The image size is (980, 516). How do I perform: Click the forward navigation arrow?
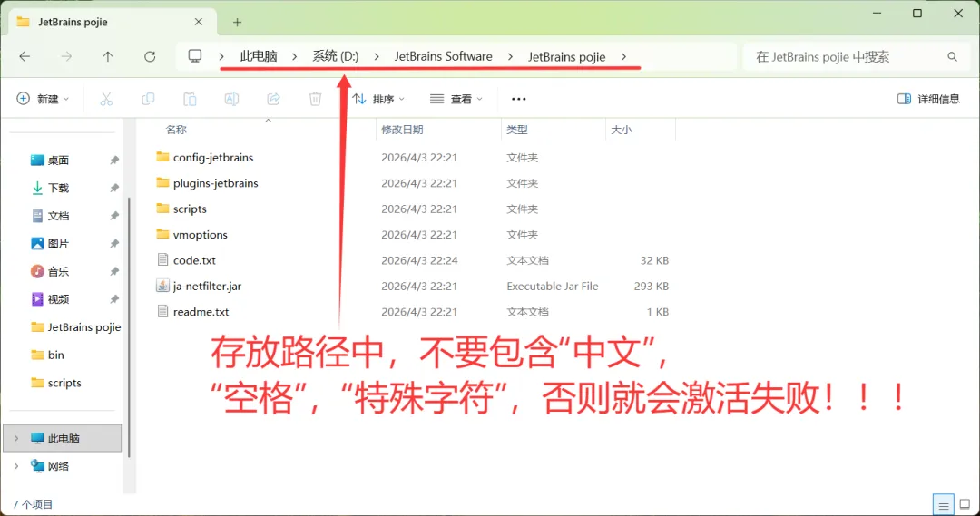pos(66,57)
